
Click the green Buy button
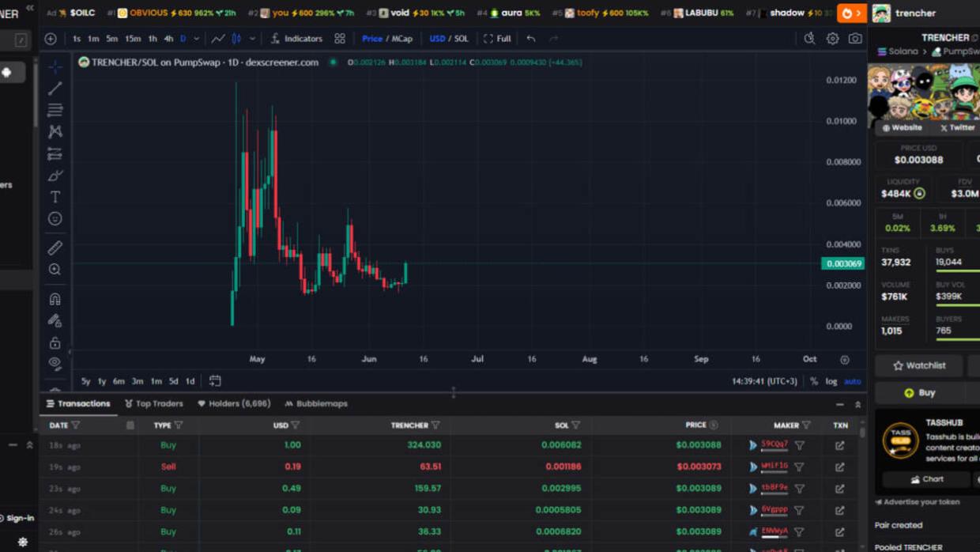point(920,392)
